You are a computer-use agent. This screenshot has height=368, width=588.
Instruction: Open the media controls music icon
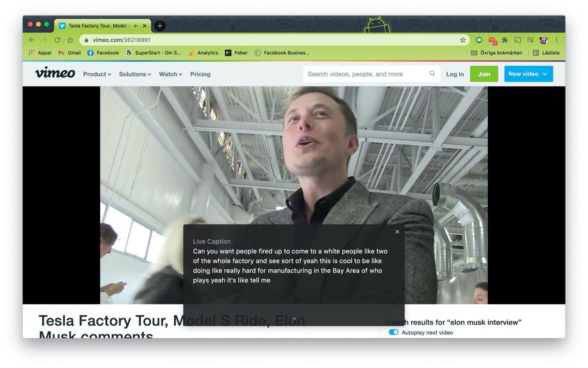point(530,40)
